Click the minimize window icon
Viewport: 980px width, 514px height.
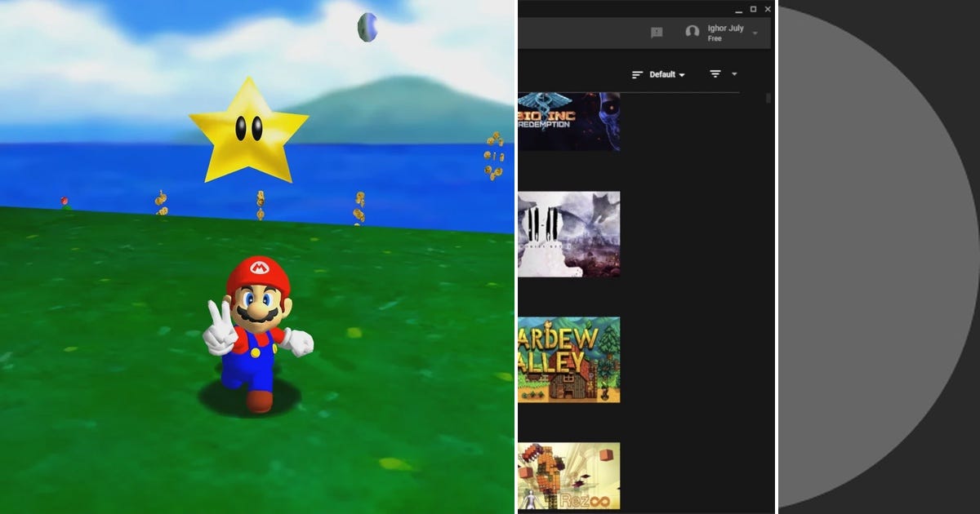tap(738, 10)
